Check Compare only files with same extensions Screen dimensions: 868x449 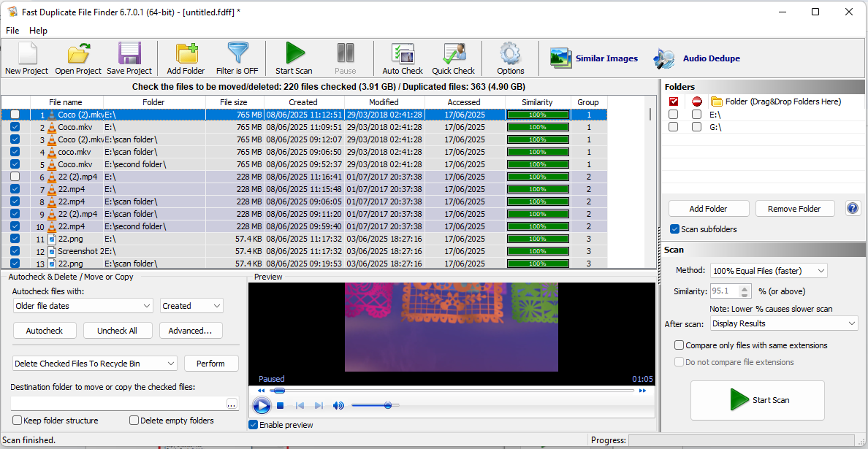(679, 345)
